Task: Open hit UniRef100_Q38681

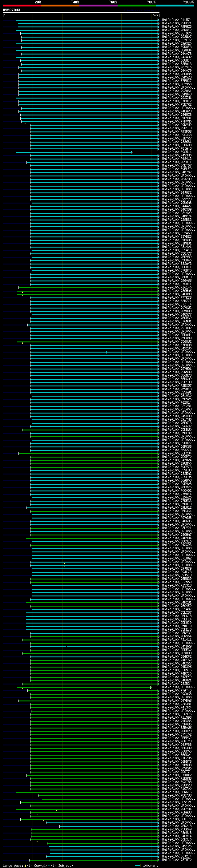Action: click(177, 142)
